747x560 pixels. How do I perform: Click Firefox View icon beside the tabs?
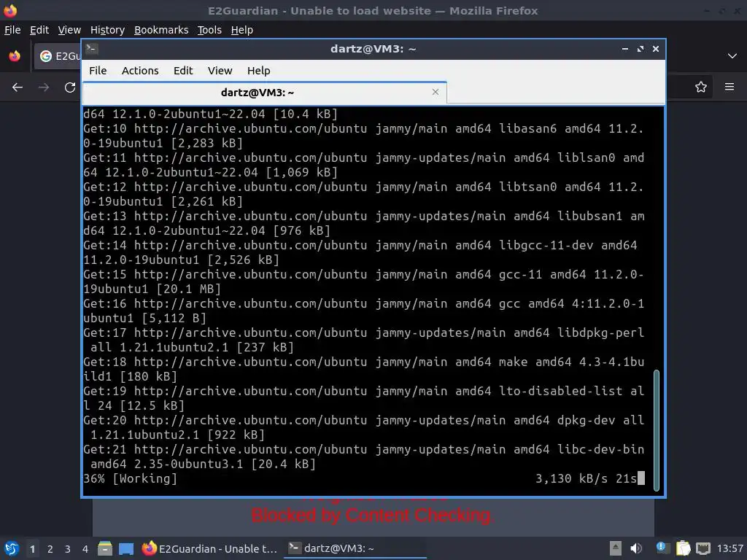coord(15,56)
